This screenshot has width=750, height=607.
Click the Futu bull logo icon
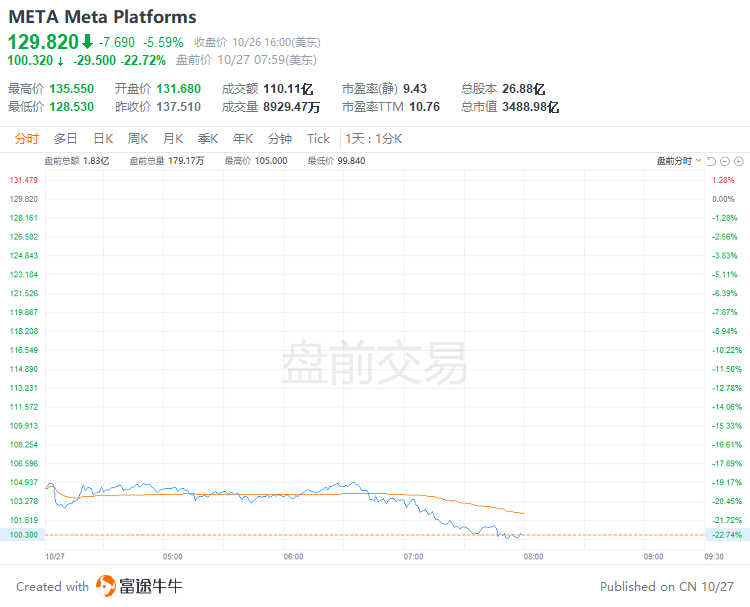click(x=106, y=586)
